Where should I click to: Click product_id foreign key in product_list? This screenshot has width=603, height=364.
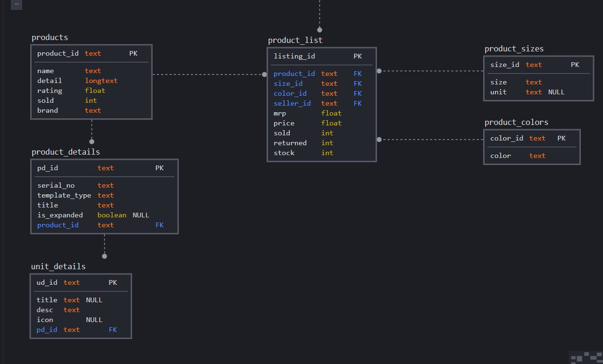pyautogui.click(x=294, y=74)
